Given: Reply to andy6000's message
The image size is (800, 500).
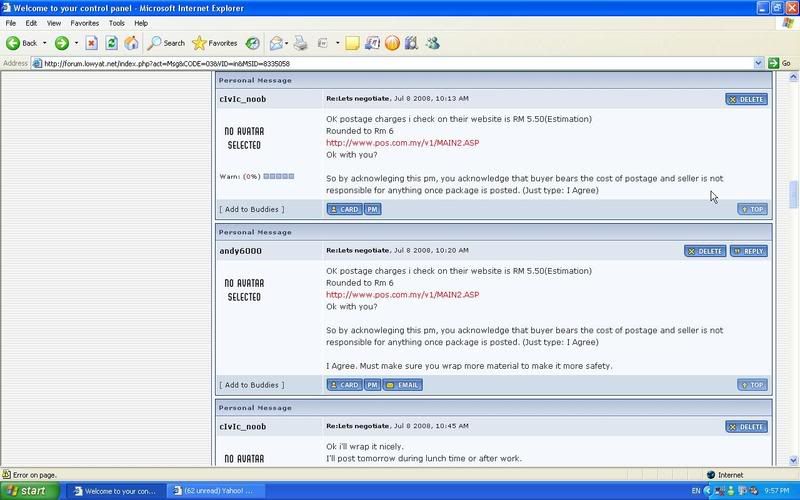Looking at the screenshot, I should pos(749,251).
